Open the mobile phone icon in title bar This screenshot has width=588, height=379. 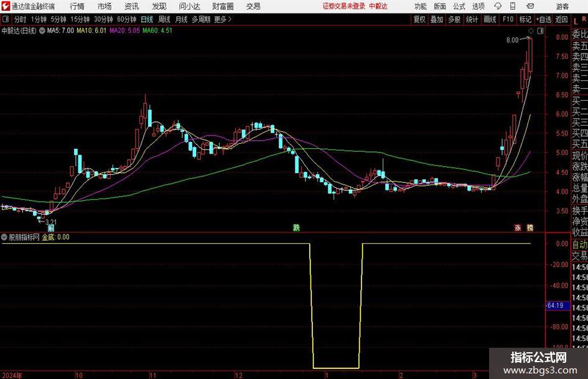pos(513,6)
